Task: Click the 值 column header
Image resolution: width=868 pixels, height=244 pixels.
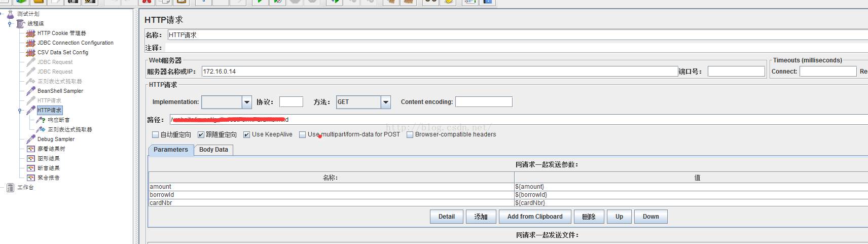Action: point(691,178)
